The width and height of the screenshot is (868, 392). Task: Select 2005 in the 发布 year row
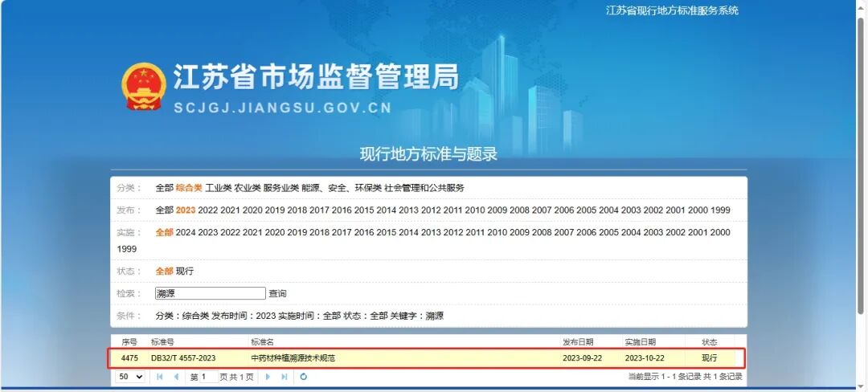point(586,210)
